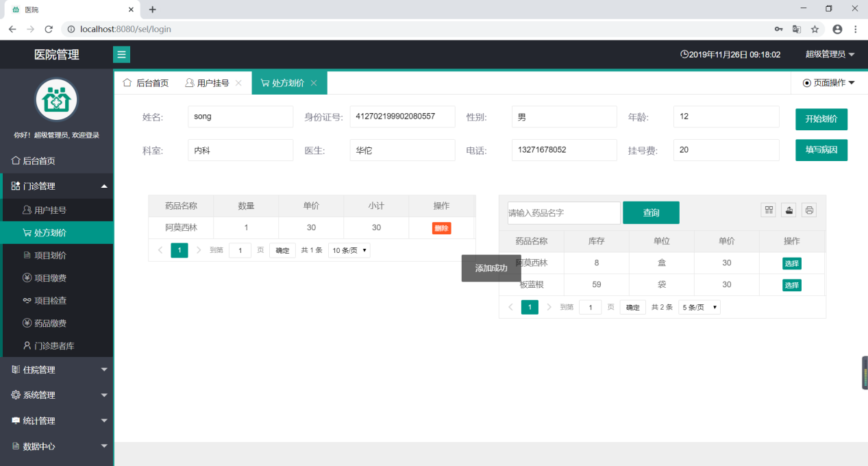
Task: Click the browser address bar URL
Action: point(125,29)
